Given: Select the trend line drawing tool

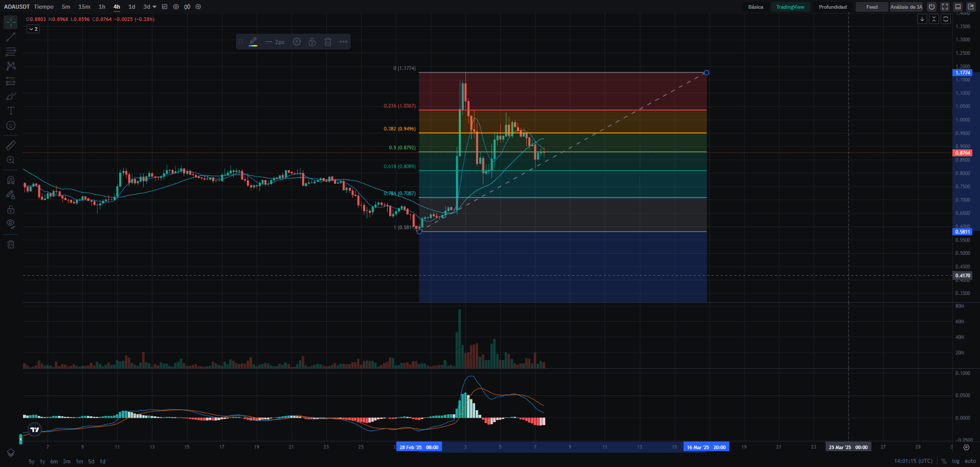Looking at the screenshot, I should (11, 37).
